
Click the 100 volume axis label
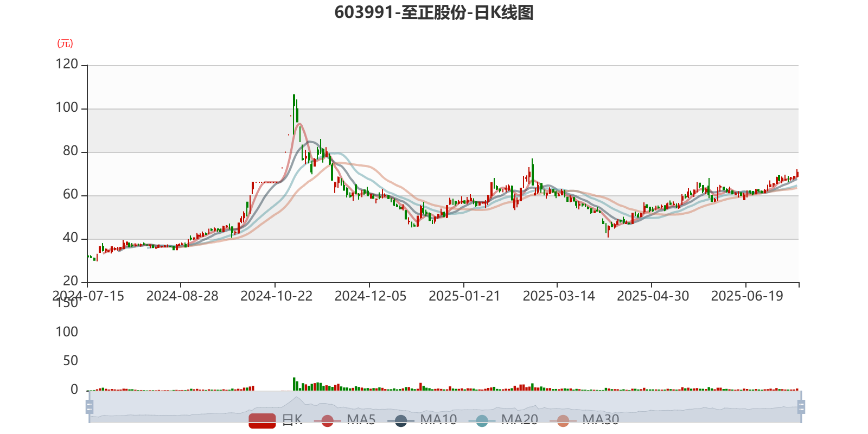coord(67,332)
